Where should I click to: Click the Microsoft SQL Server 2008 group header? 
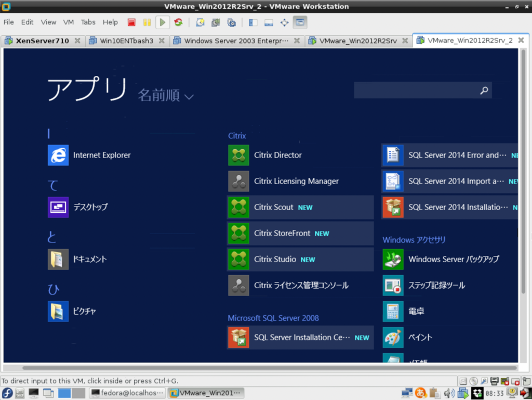click(273, 318)
